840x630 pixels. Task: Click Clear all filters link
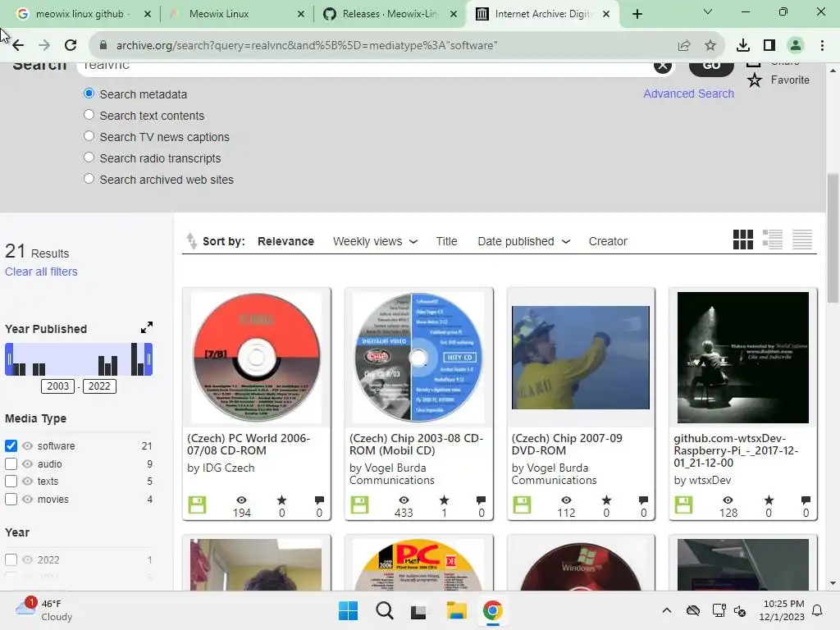point(41,272)
